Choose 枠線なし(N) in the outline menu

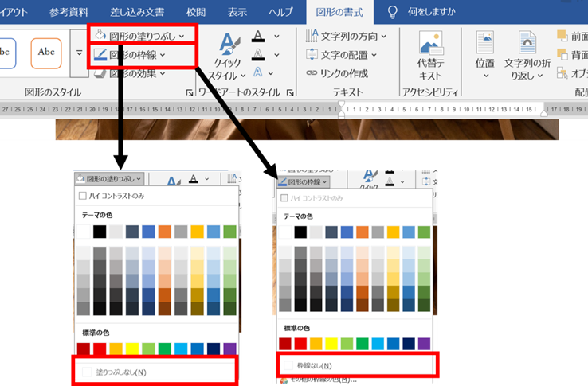[314, 365]
